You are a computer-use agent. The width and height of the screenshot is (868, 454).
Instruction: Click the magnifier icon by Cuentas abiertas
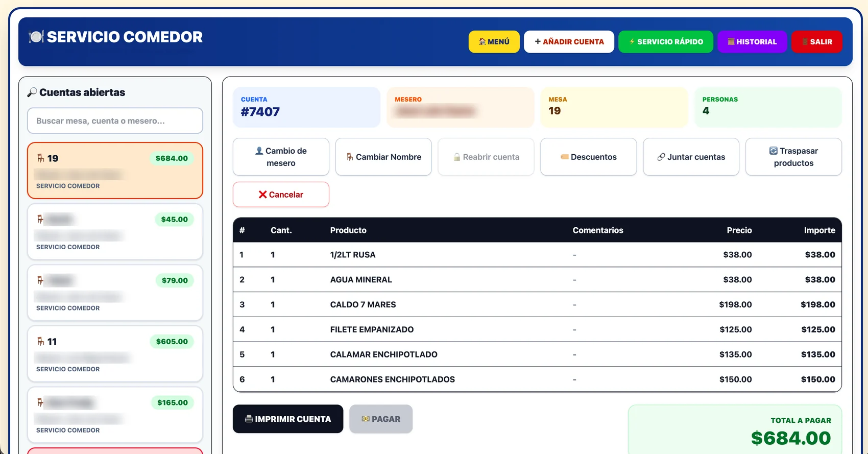tap(32, 92)
